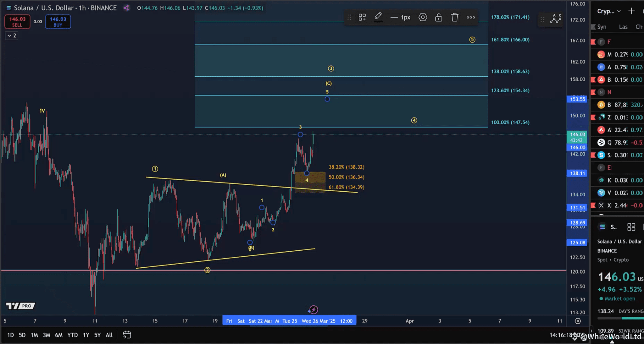This screenshot has height=344, width=644.
Task: Sort watchlist by Las column
Action: click(x=623, y=27)
